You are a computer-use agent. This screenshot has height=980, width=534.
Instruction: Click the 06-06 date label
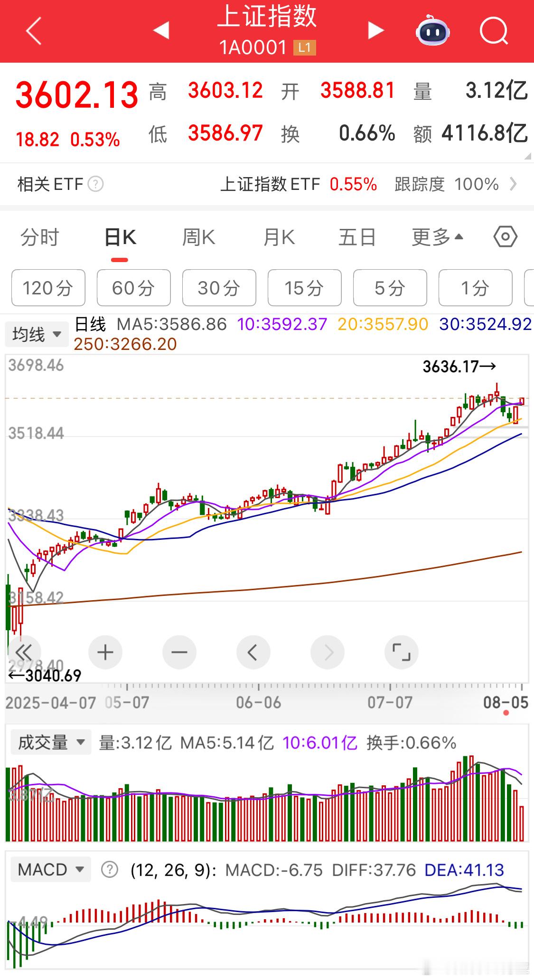[x=259, y=702]
